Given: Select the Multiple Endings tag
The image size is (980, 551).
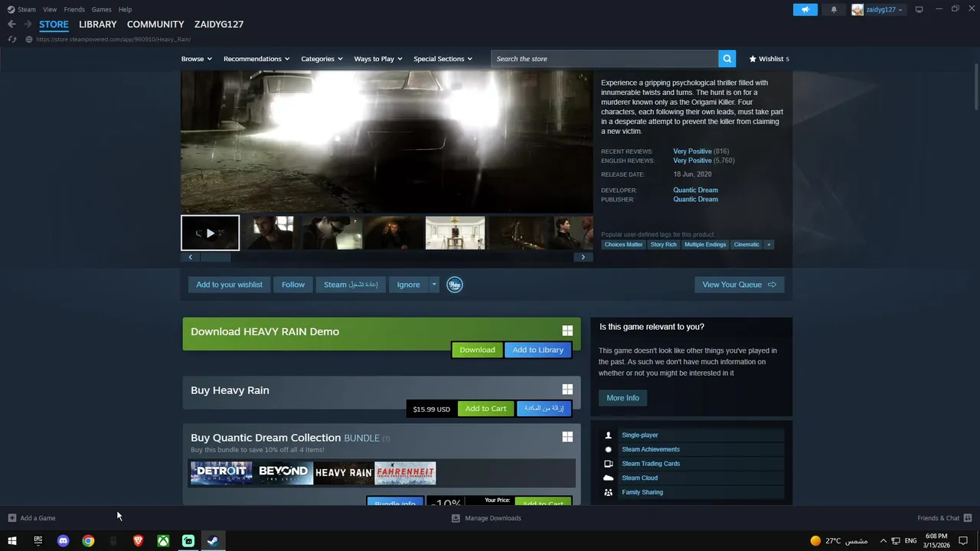Looking at the screenshot, I should (705, 245).
